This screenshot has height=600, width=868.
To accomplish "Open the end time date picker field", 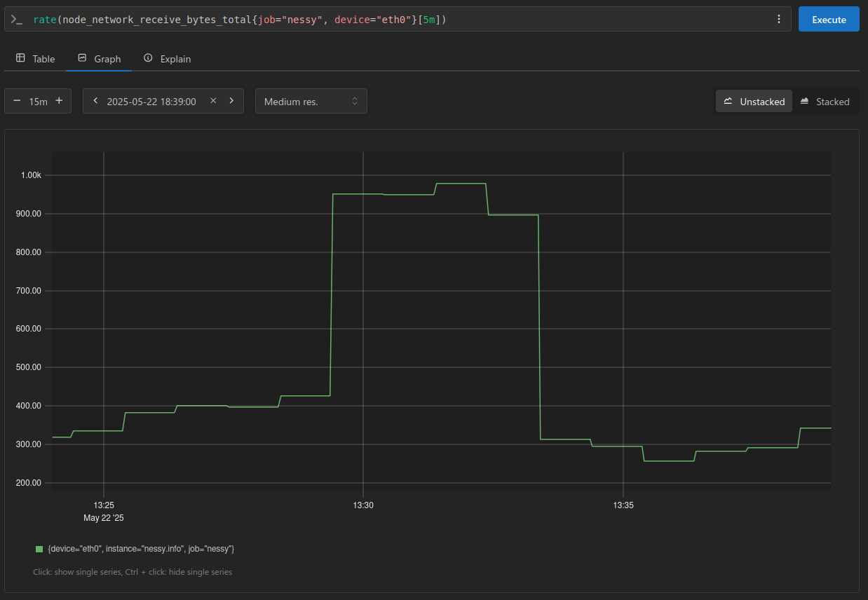I will pos(151,102).
